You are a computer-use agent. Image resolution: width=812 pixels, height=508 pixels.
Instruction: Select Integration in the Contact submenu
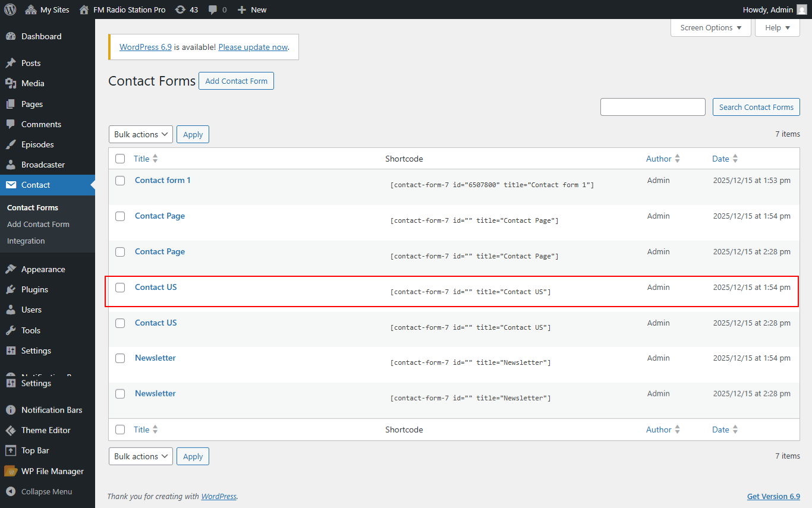(26, 241)
